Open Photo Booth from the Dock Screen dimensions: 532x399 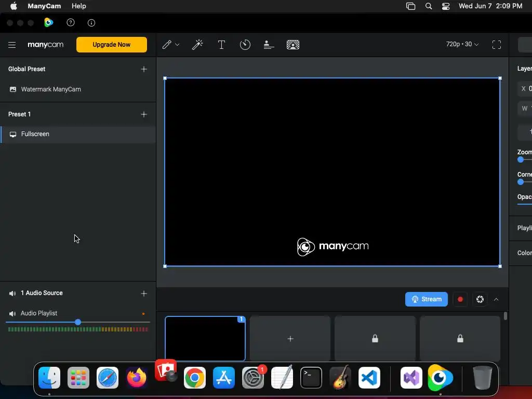(x=166, y=370)
